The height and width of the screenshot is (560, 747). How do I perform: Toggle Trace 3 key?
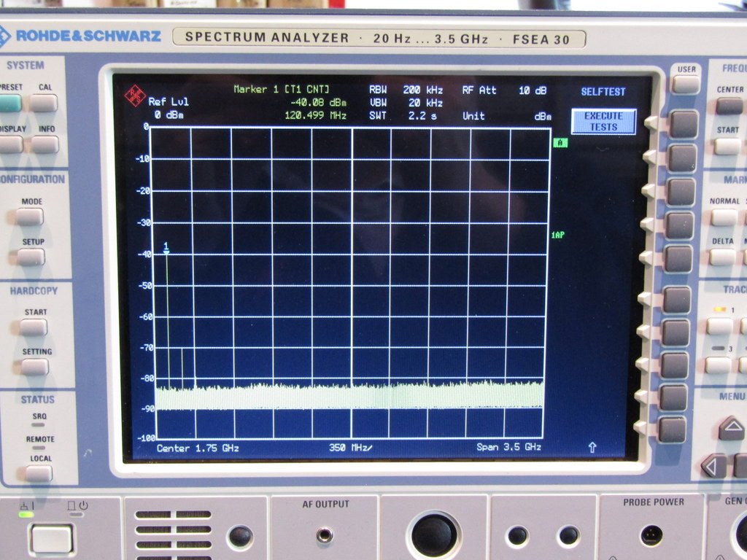pos(719,365)
